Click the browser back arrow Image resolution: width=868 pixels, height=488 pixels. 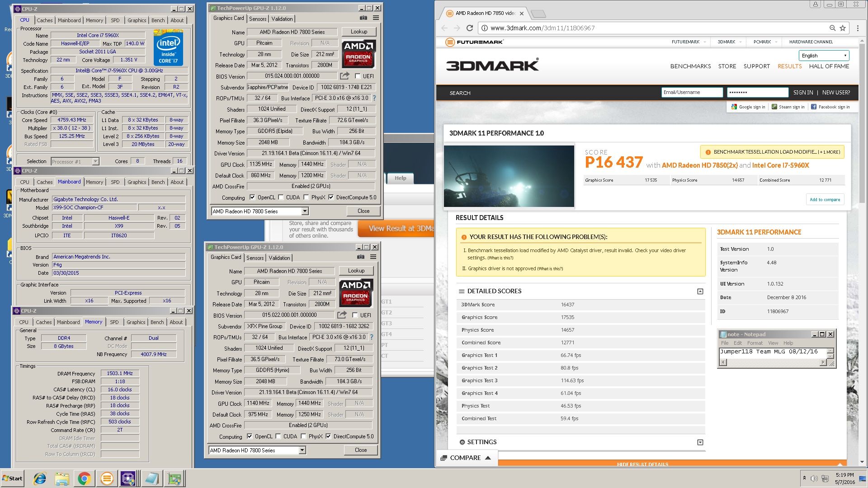(444, 28)
